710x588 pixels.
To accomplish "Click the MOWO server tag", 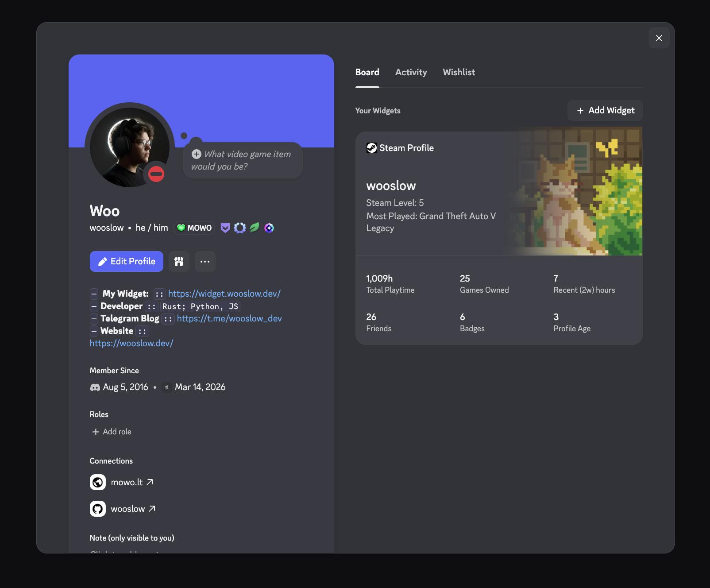I will tap(194, 228).
